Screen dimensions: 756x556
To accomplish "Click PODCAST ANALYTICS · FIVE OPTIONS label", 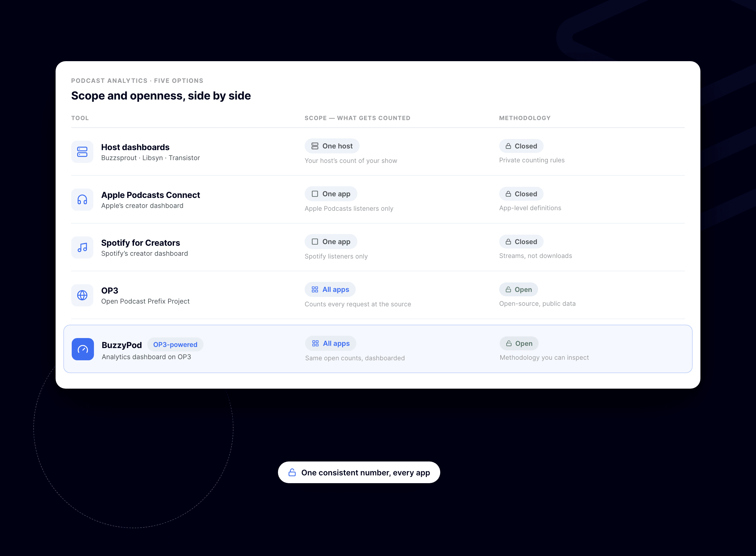I will point(137,81).
